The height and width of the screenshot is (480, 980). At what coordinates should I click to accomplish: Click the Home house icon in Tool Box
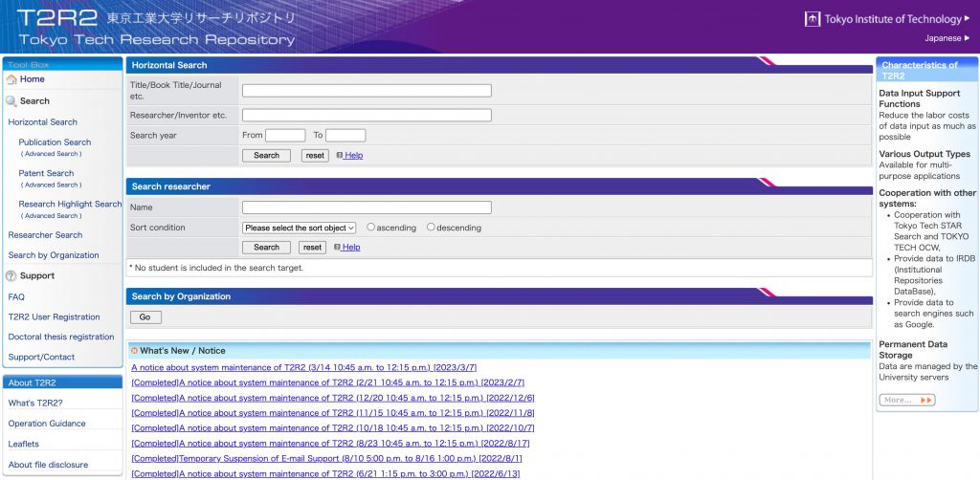[11, 79]
